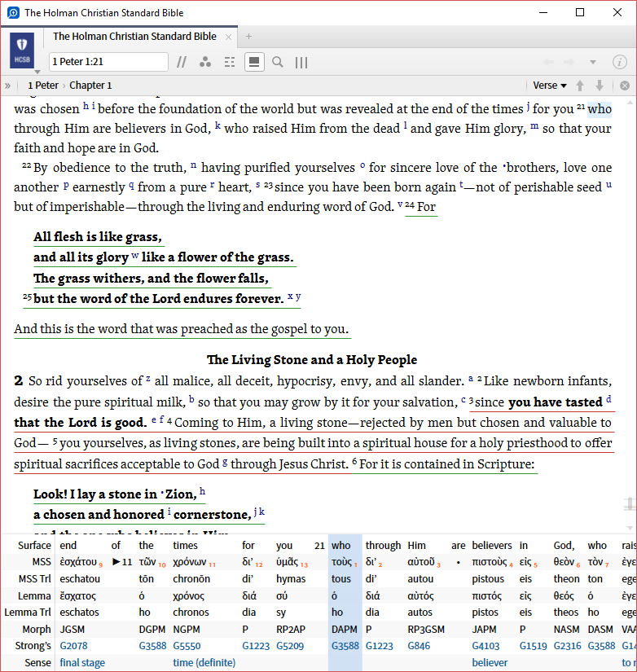Click the 1 Peter breadcrumb
The image size is (637, 672).
coord(43,86)
